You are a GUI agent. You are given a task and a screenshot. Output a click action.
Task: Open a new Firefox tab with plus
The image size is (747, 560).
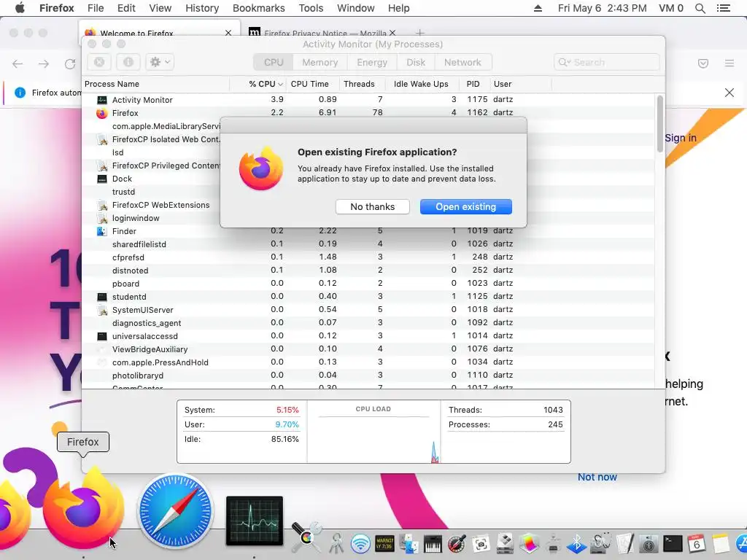pyautogui.click(x=419, y=32)
